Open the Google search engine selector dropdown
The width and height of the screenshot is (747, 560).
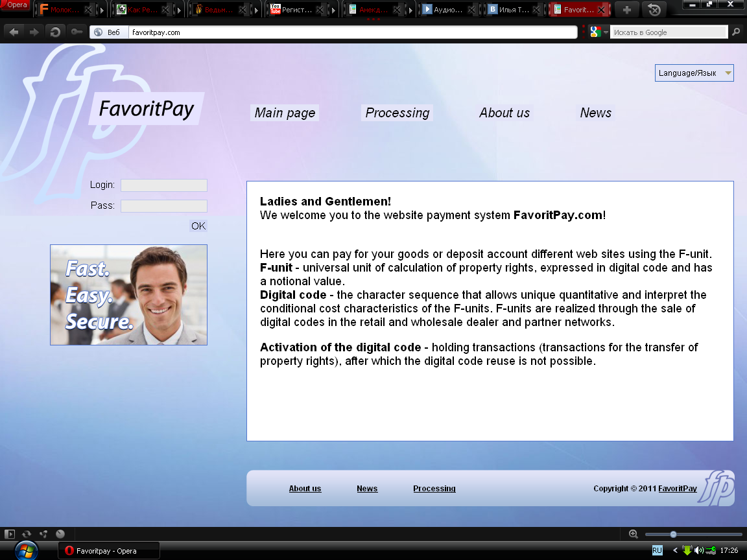[599, 32]
